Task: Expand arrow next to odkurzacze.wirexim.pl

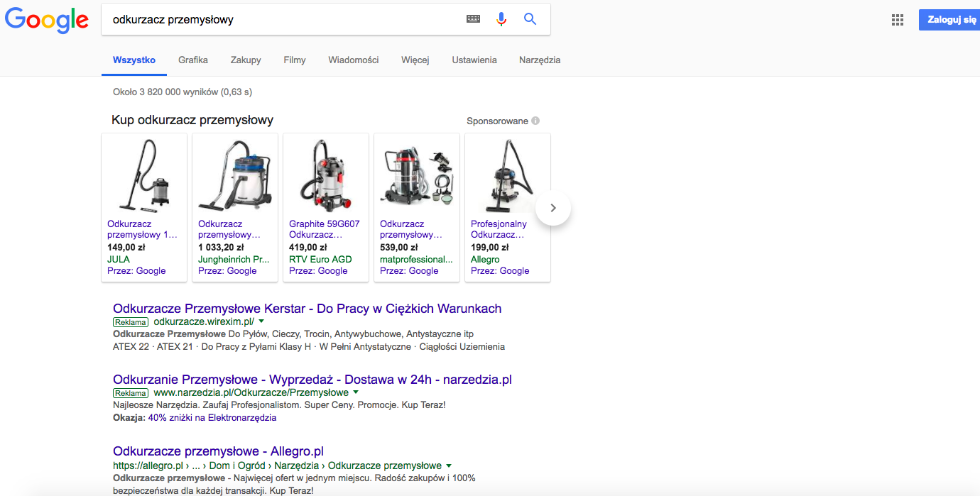Action: click(261, 321)
